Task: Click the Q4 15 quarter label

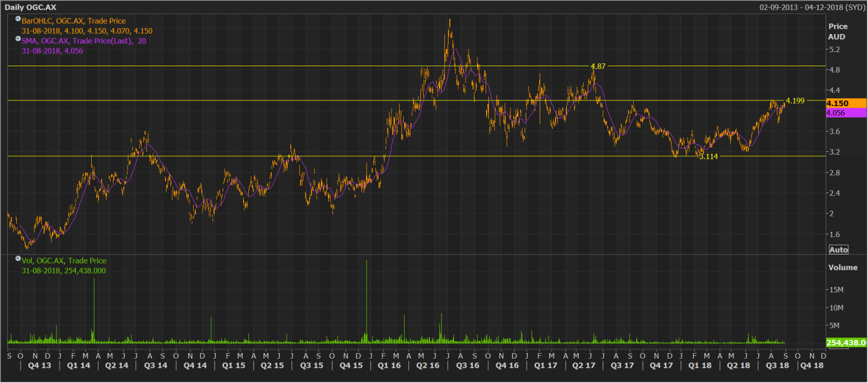Action: coord(351,366)
